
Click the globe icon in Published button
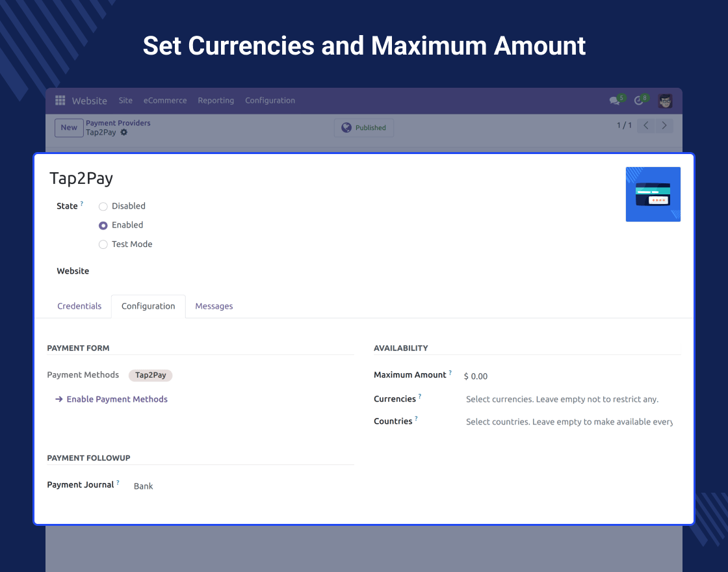pyautogui.click(x=346, y=127)
